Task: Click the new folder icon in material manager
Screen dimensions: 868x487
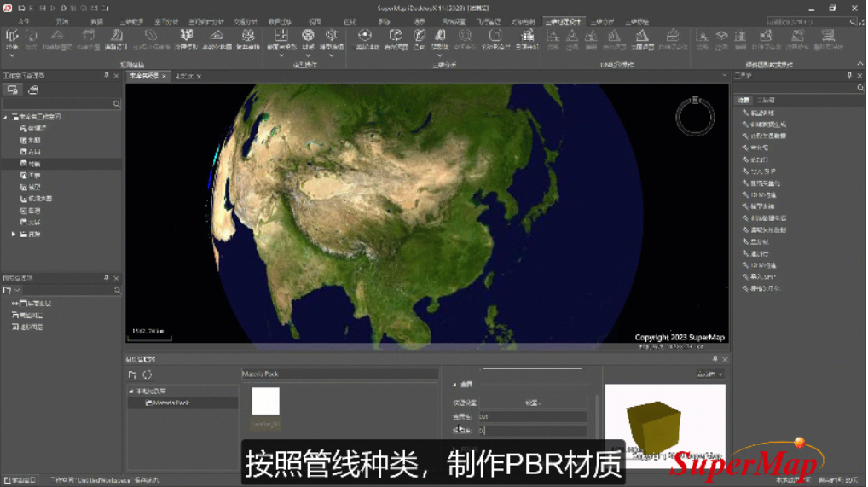Action: tap(132, 374)
